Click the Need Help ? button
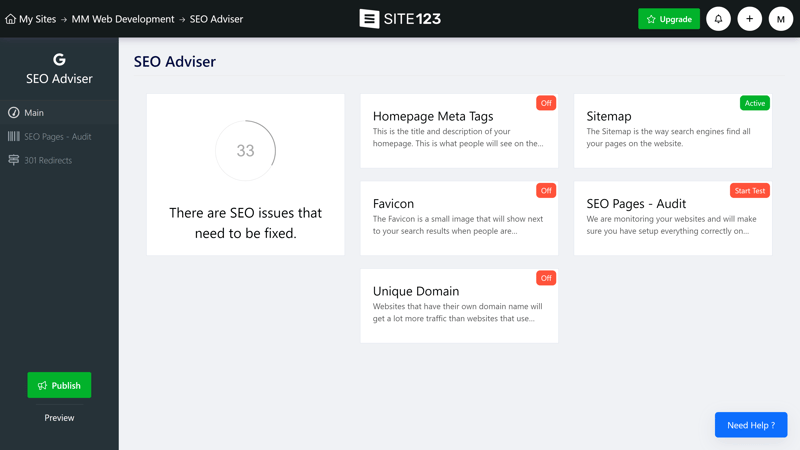 (x=751, y=425)
